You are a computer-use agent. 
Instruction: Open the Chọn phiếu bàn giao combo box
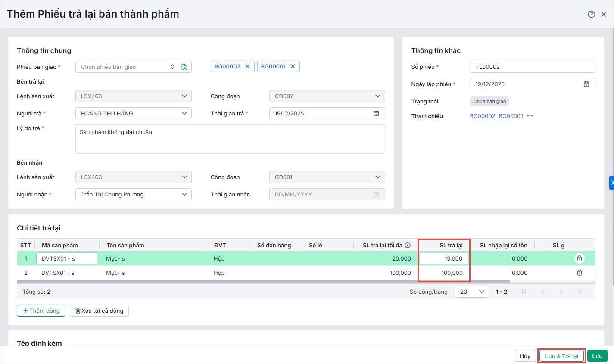pos(127,67)
